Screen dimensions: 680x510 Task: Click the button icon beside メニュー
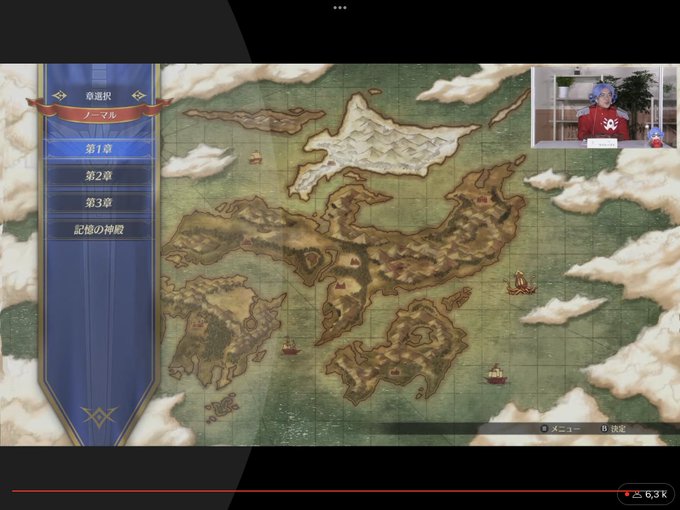544,429
